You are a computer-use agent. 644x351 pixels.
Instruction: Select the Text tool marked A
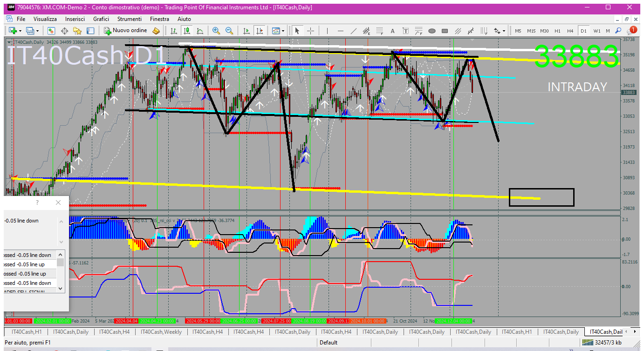tap(392, 31)
